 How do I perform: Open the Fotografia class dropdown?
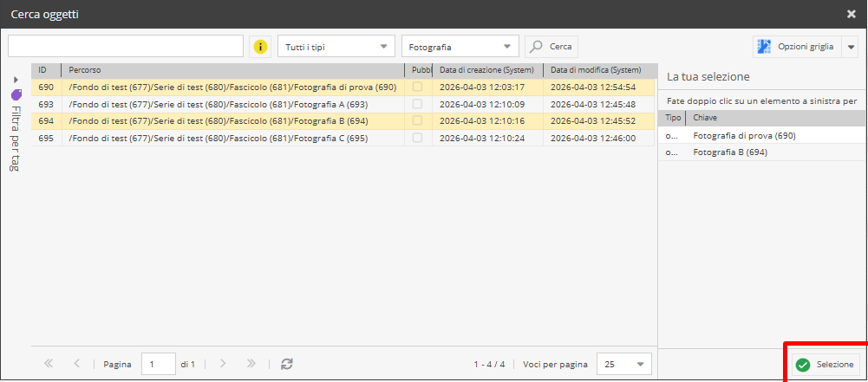460,46
